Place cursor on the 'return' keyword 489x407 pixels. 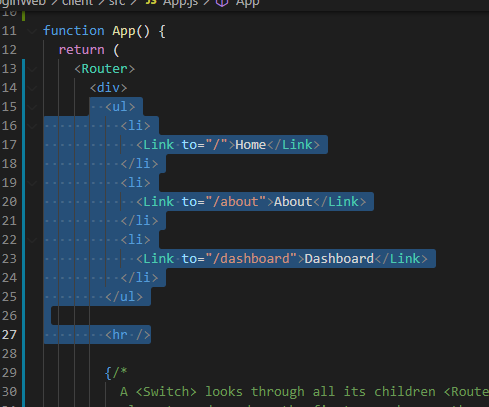[x=82, y=50]
